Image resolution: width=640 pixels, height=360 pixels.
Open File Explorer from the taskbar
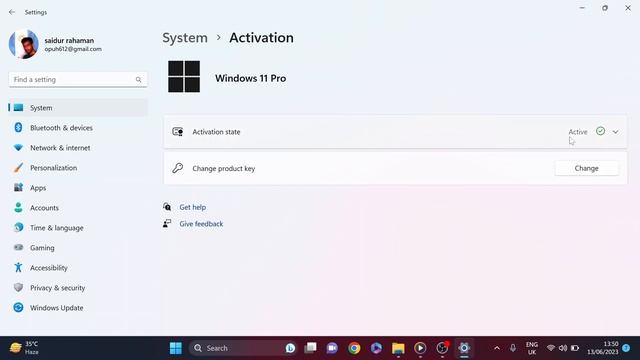tap(398, 348)
